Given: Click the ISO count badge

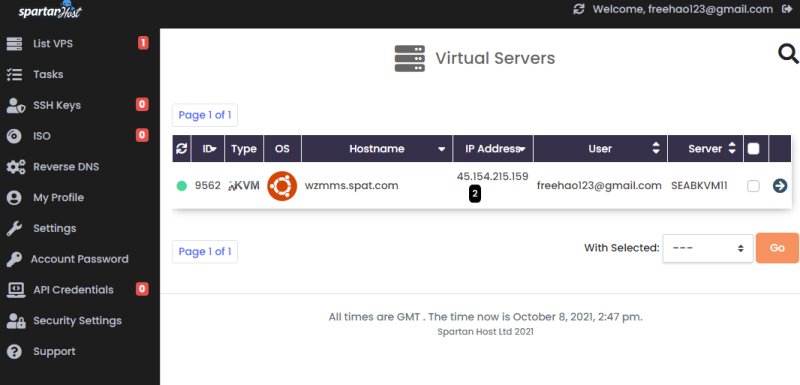Looking at the screenshot, I should pyautogui.click(x=142, y=135).
